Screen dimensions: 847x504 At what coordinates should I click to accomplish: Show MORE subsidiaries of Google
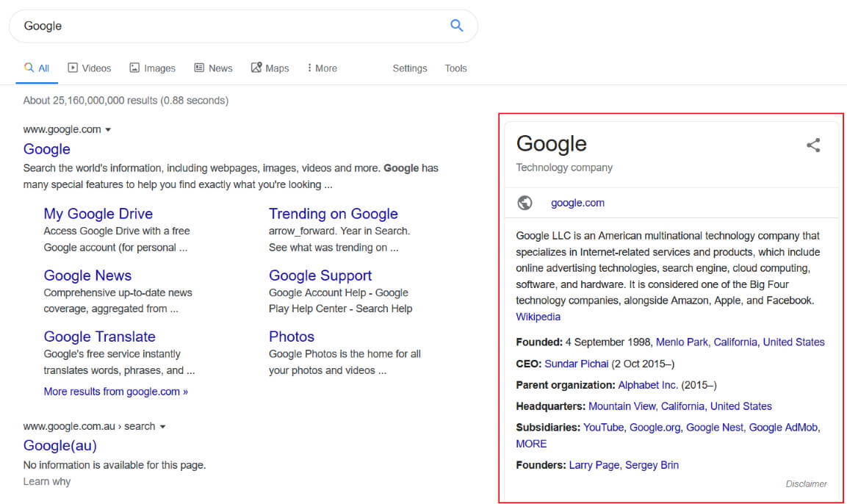click(530, 443)
